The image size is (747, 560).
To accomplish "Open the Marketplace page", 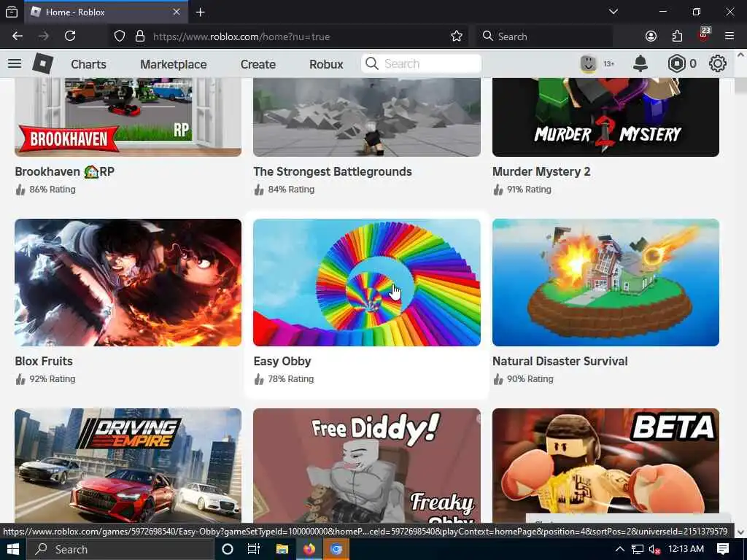I will pos(174,64).
